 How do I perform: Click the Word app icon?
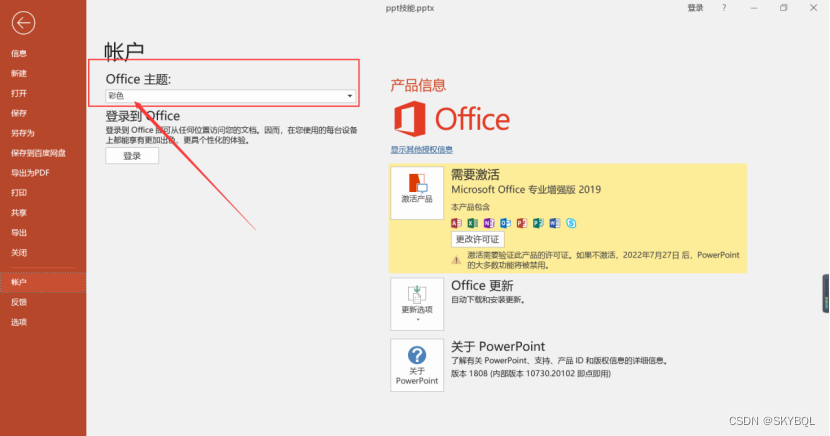coord(555,223)
